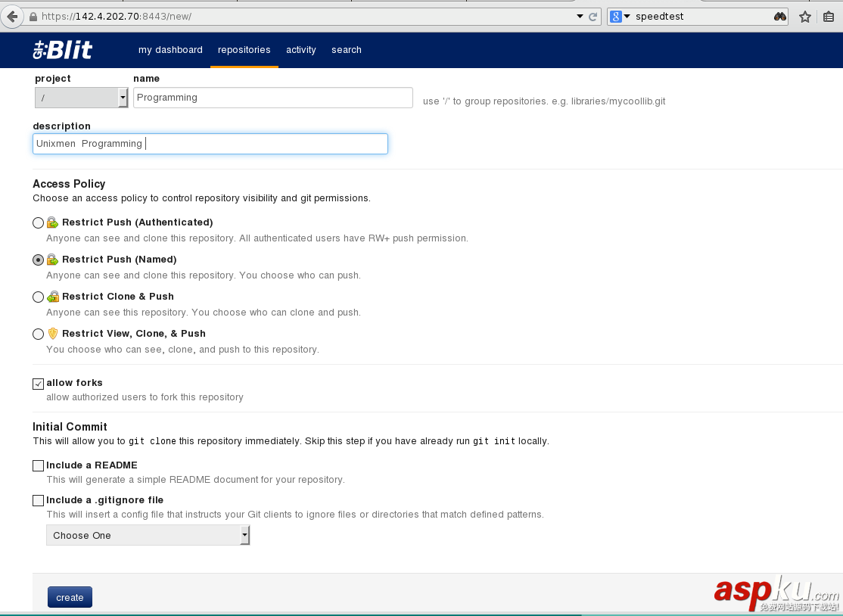843x616 pixels.
Task: Open repositories tab
Action: coord(244,49)
